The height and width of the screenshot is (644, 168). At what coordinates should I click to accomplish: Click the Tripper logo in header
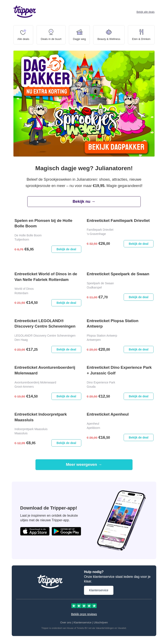[25, 11]
